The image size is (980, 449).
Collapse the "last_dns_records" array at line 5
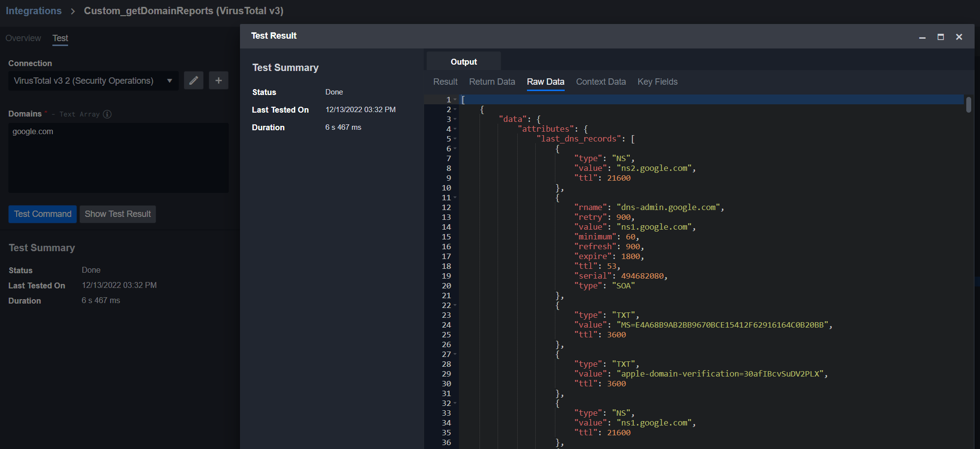[455, 139]
